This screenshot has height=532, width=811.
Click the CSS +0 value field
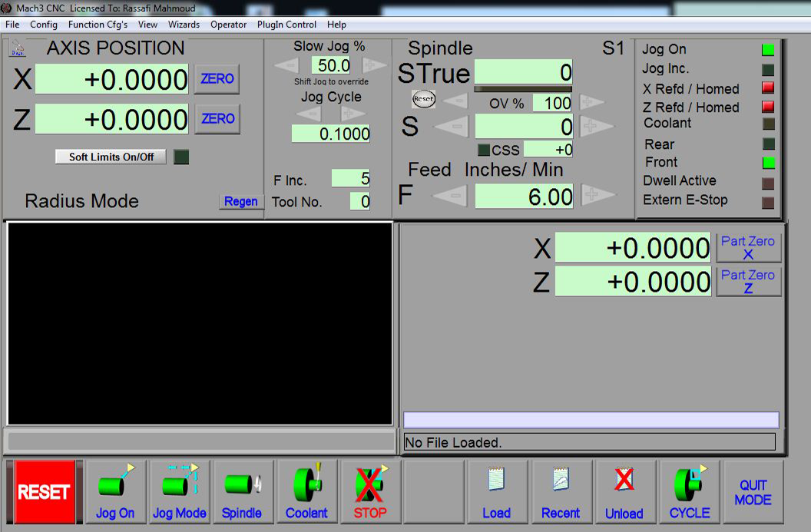[x=548, y=150]
